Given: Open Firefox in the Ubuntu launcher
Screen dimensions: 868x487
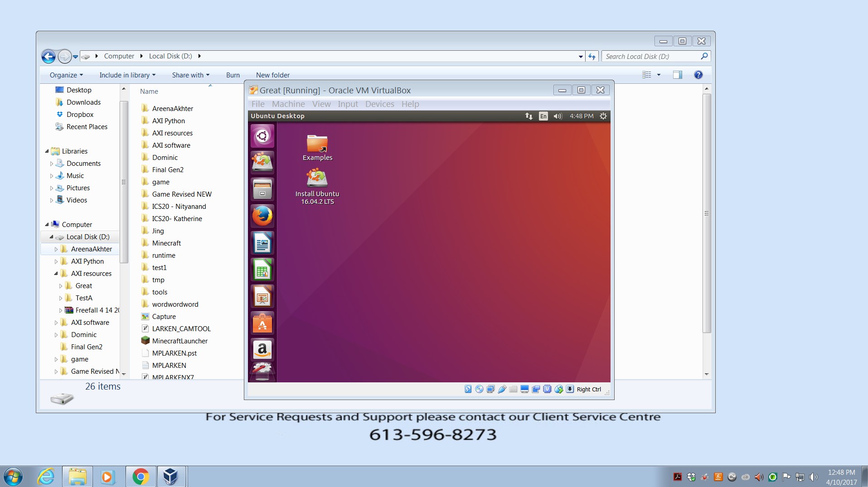Looking at the screenshot, I should tap(262, 216).
